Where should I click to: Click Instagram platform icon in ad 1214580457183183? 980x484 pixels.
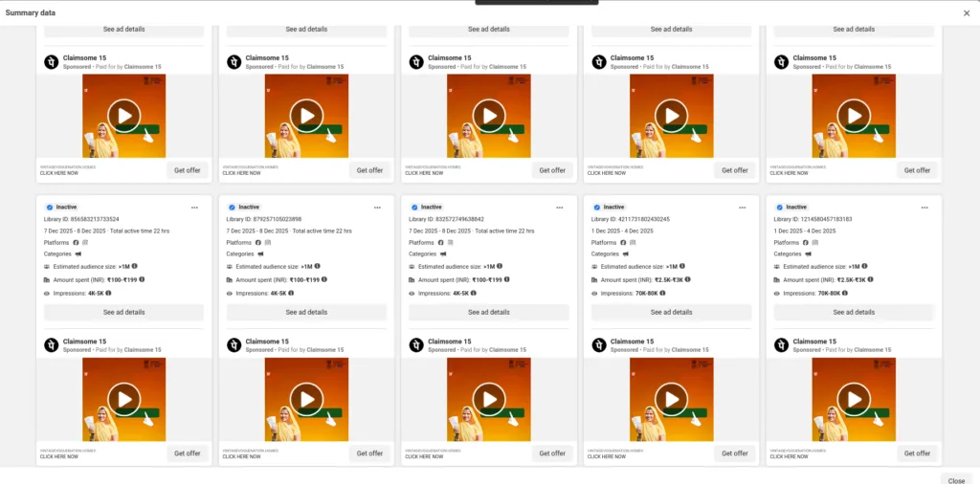[x=815, y=243]
